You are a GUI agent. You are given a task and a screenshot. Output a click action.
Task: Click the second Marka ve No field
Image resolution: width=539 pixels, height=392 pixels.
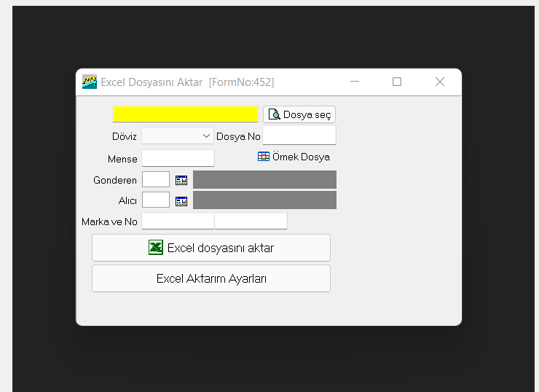251,221
